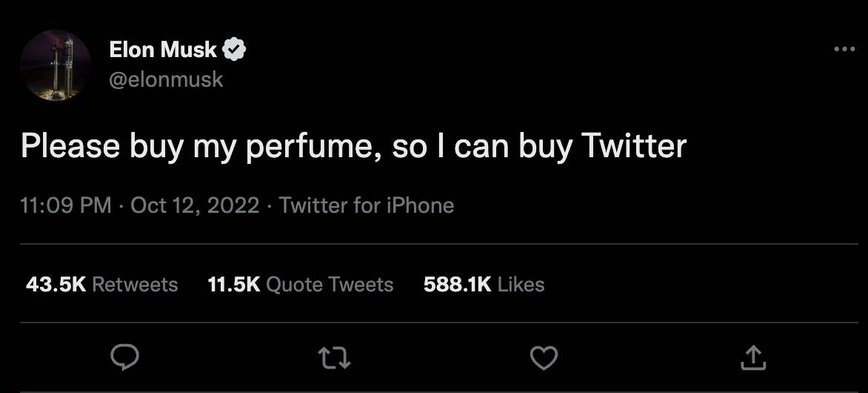Click the '588.1K' like count number
This screenshot has width=868, height=393.
click(x=457, y=285)
